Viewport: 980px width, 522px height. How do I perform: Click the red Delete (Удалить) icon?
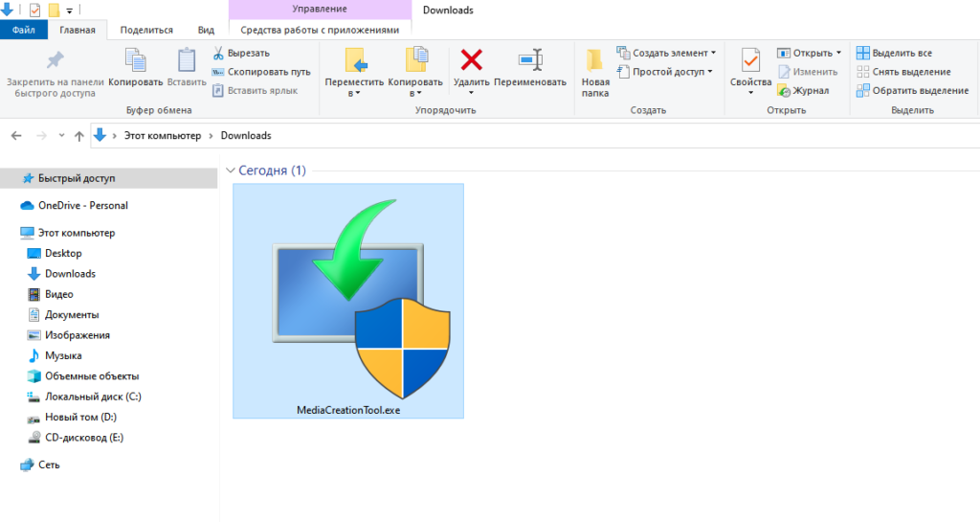pyautogui.click(x=471, y=60)
